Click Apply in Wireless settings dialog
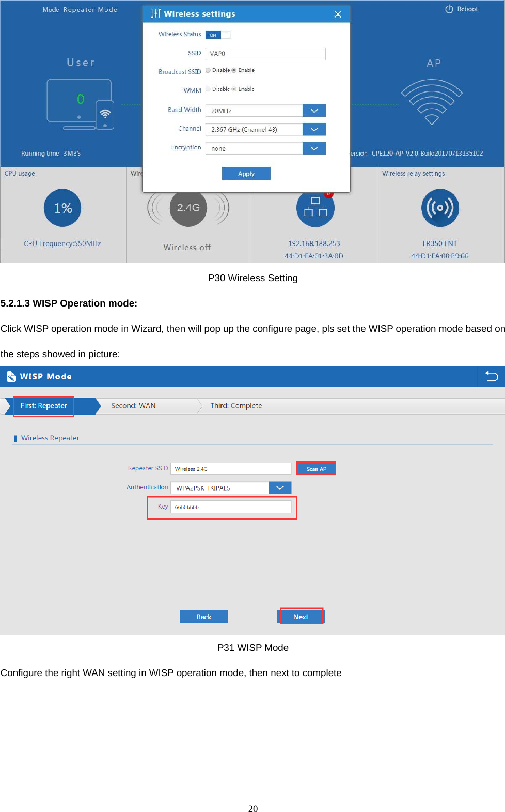This screenshot has height=812, width=505. pyautogui.click(x=246, y=174)
